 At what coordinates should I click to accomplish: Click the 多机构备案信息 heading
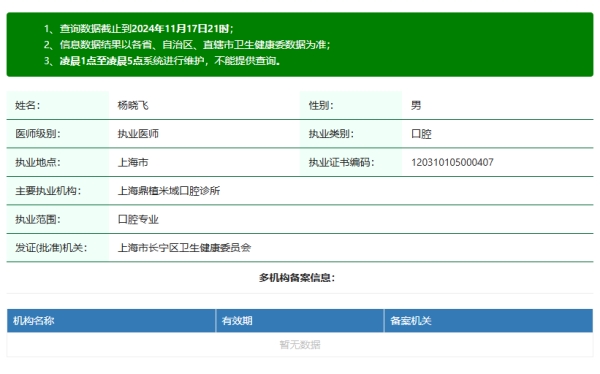click(297, 278)
